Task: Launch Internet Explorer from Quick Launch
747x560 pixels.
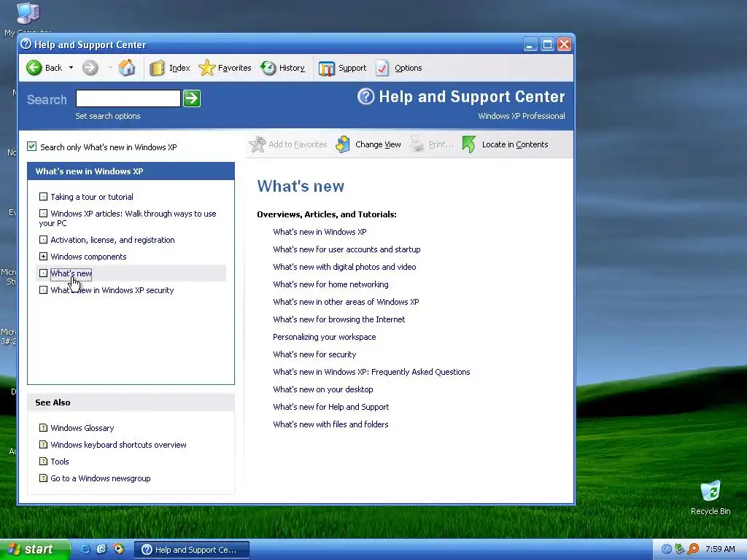Action: pos(85,549)
